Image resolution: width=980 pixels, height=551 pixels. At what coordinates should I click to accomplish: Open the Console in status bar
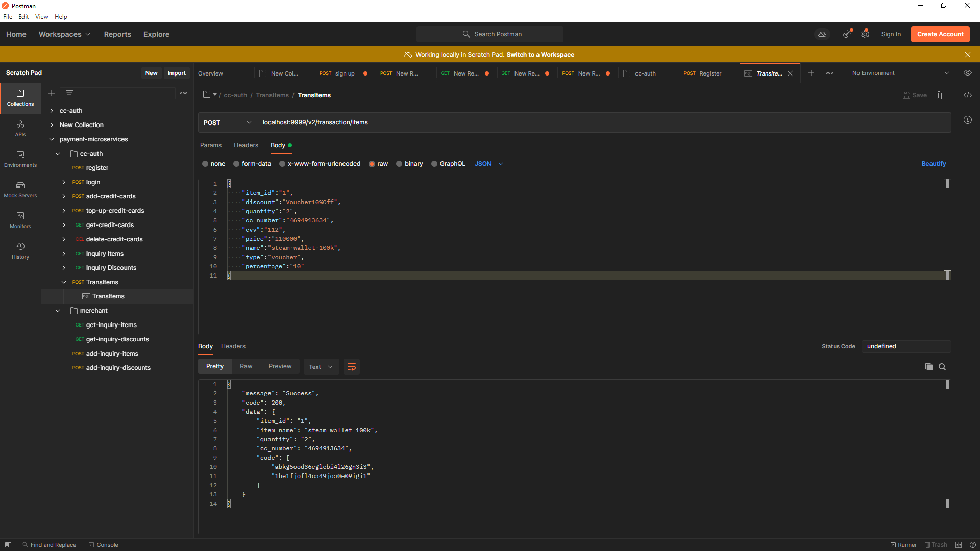point(104,545)
